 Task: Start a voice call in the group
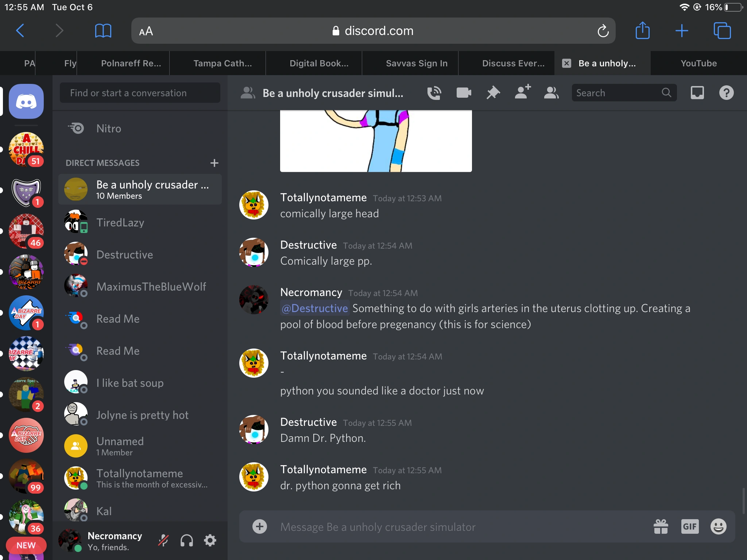pyautogui.click(x=434, y=93)
